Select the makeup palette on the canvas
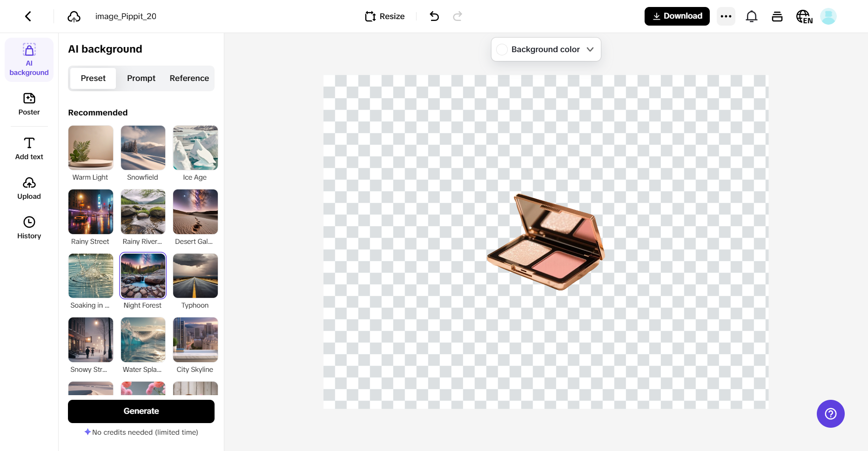868x451 pixels. click(x=545, y=241)
